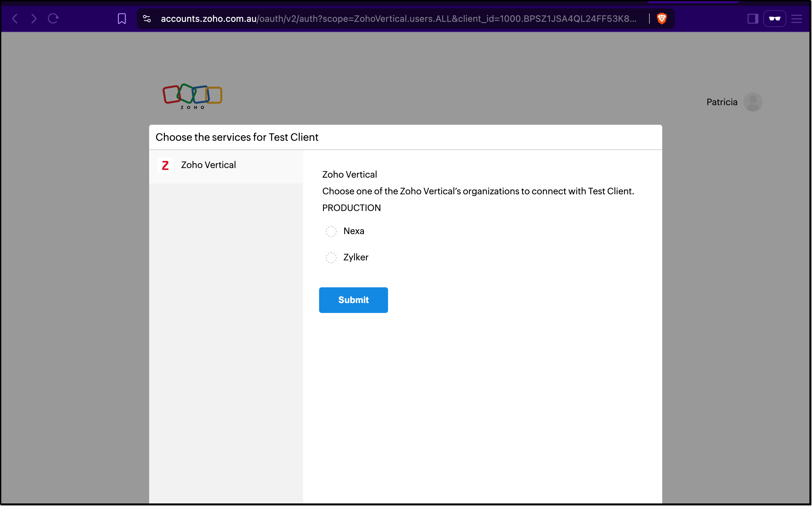Click the browser forward arrow
This screenshot has height=506, width=812.
34,18
